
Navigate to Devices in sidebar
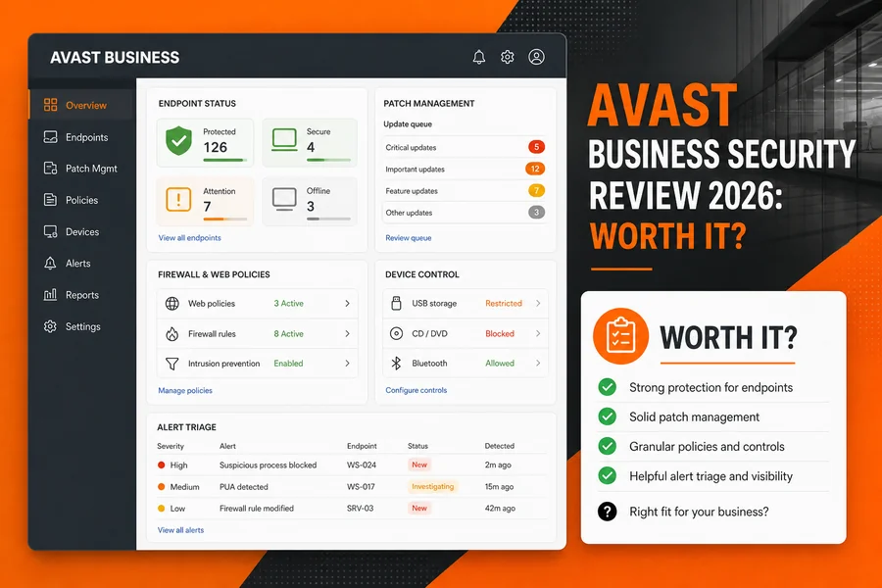tap(82, 232)
